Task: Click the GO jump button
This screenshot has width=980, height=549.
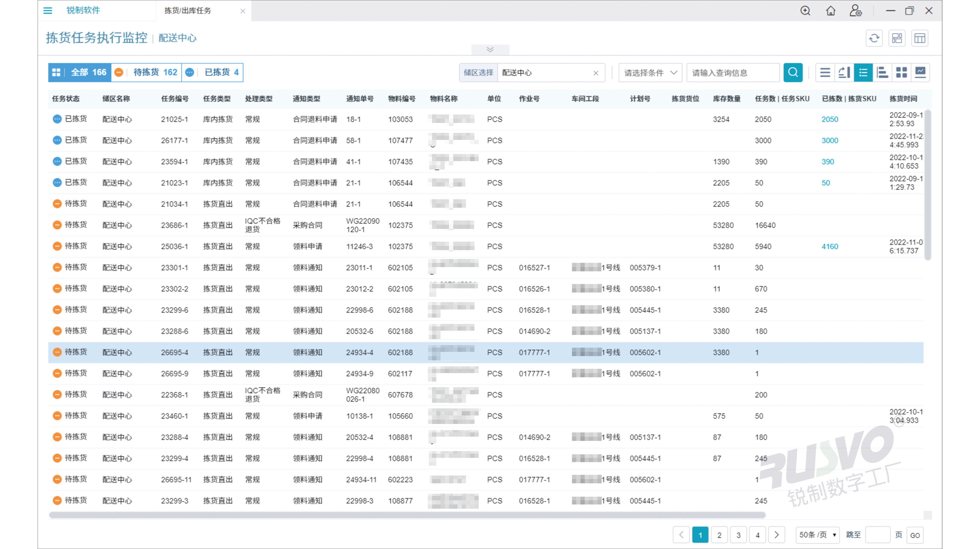Action: click(915, 535)
